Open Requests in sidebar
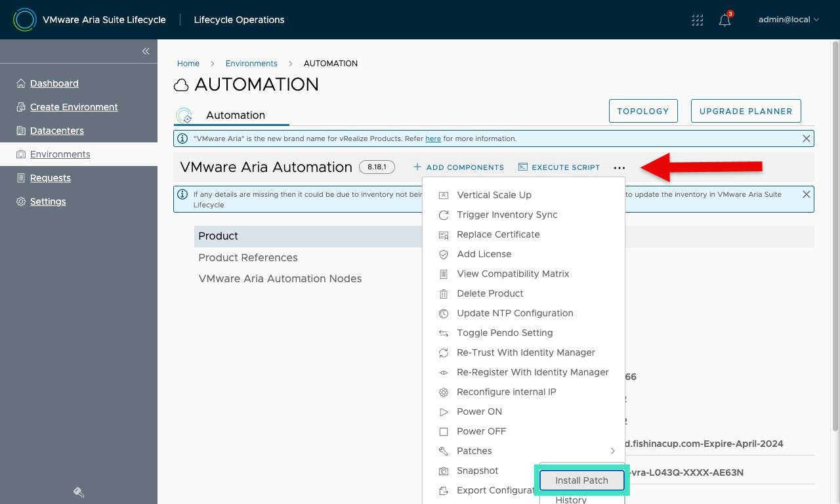This screenshot has height=504, width=840. pyautogui.click(x=51, y=178)
